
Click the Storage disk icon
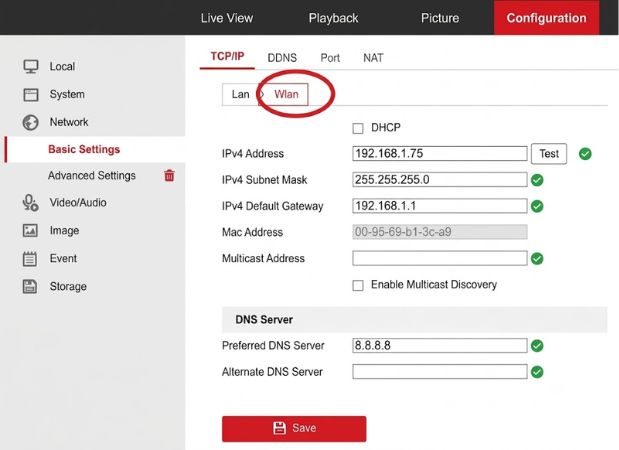(30, 287)
